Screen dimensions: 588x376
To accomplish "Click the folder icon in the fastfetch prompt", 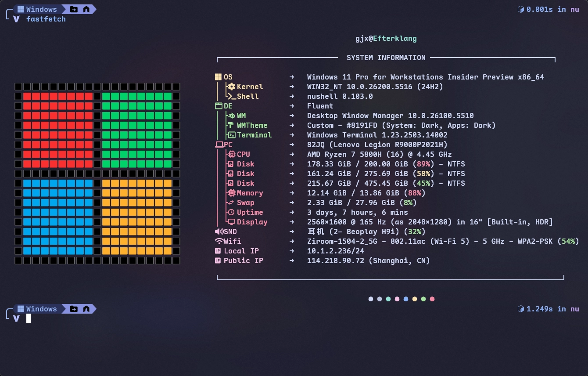I will (x=74, y=9).
